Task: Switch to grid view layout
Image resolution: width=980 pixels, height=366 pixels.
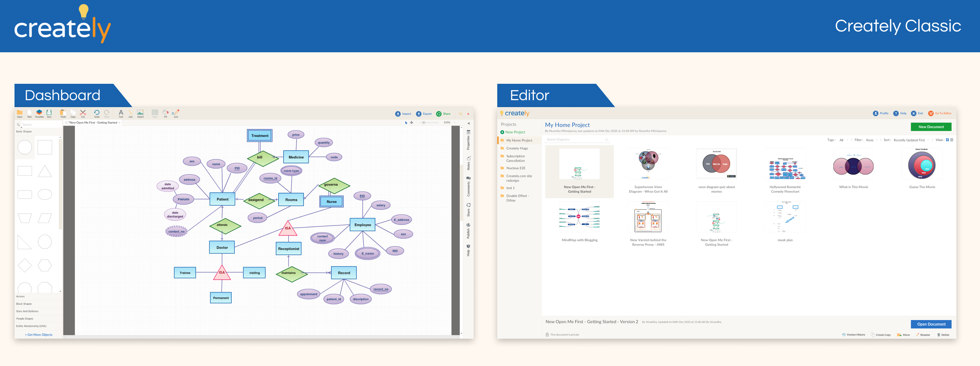Action: coord(947,140)
